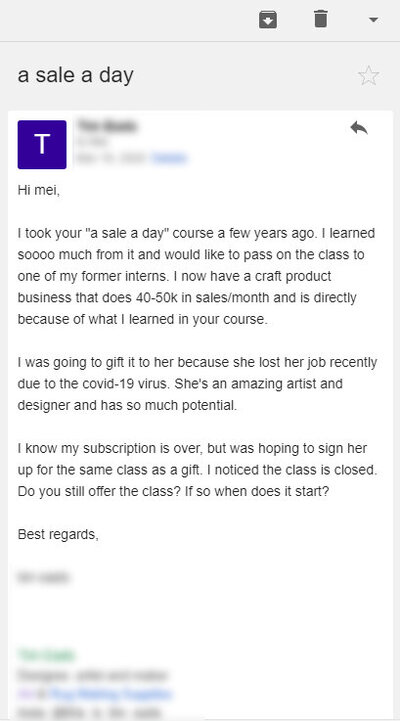400x721 pixels.
Task: Click the blurred sender name beside the avatar
Action: [107, 126]
